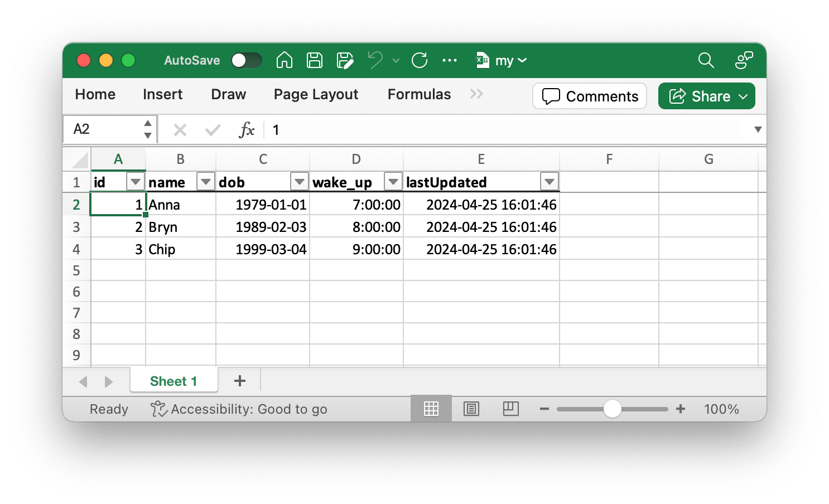
Task: Switch to Normal grid view
Action: (431, 409)
